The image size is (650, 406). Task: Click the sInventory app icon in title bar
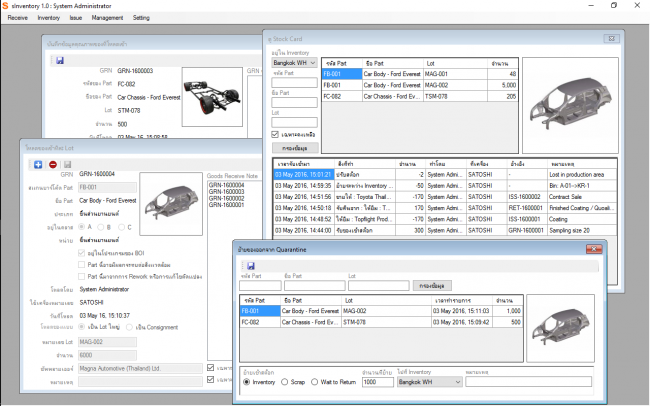(7, 6)
